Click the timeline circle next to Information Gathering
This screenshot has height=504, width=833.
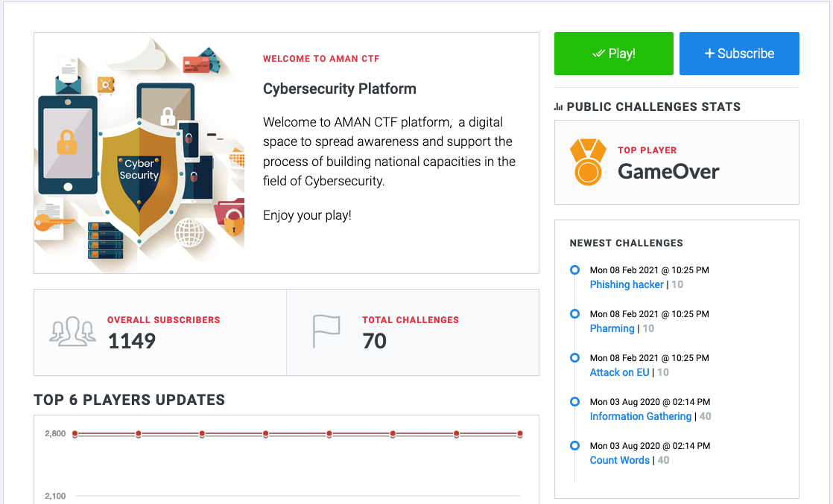click(x=574, y=401)
